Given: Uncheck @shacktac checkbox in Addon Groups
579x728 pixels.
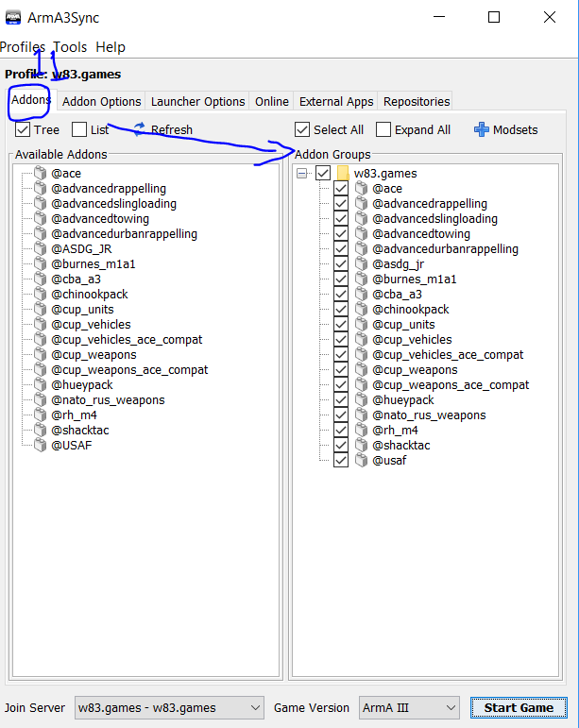Looking at the screenshot, I should pos(341,446).
